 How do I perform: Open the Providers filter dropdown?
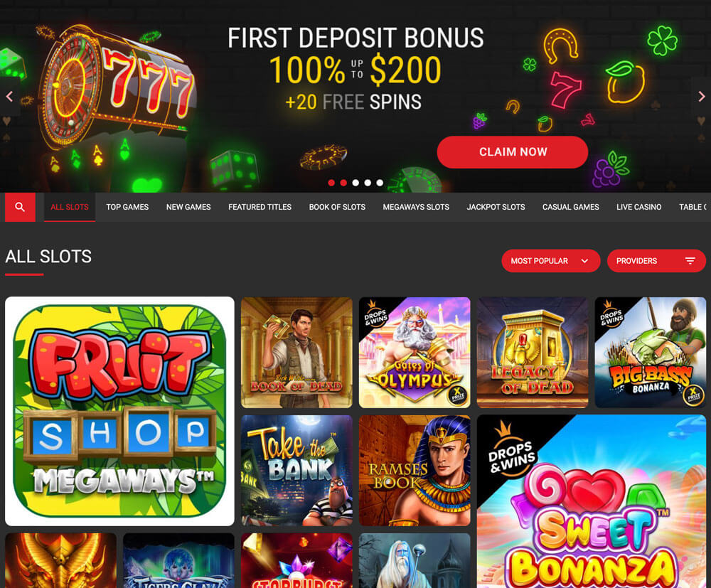(x=656, y=261)
